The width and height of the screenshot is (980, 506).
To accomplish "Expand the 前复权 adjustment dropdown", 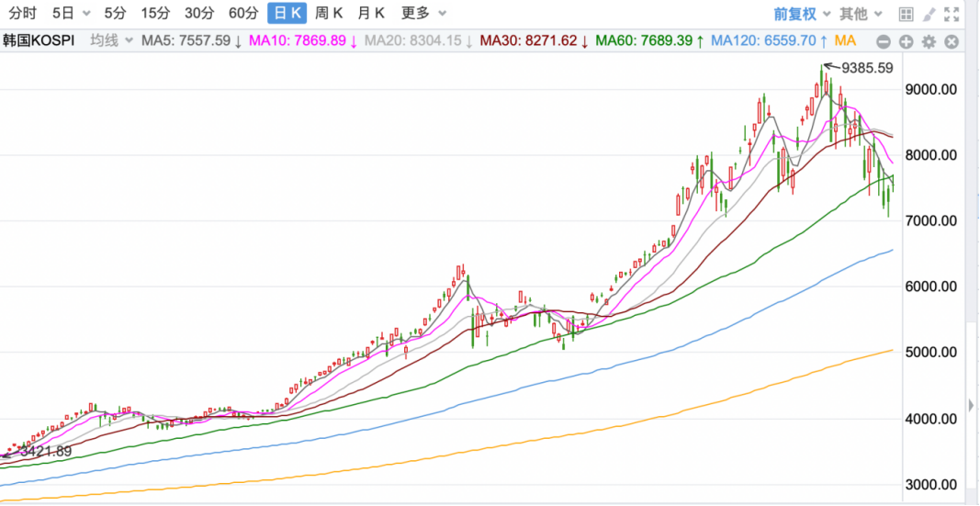I will [x=803, y=13].
